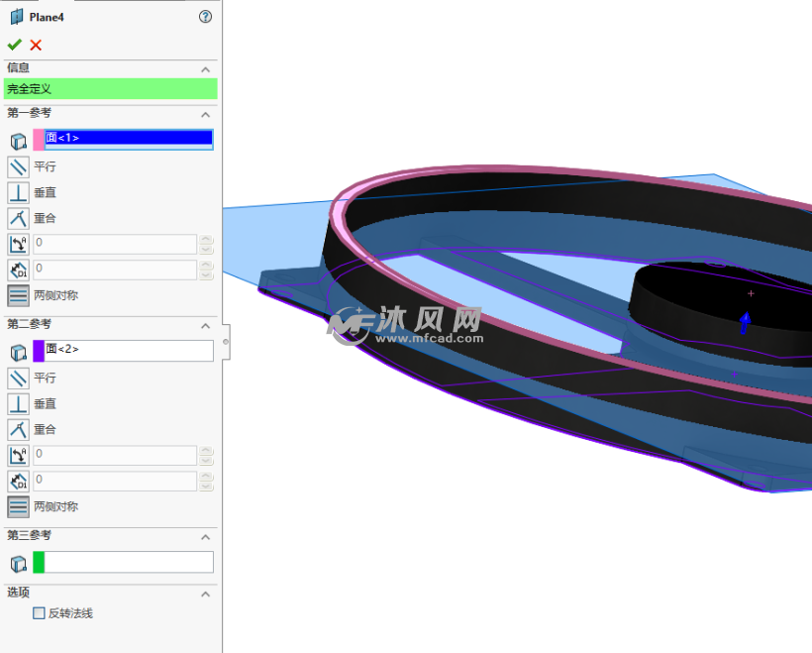
Task: Click the 完全定义 status message
Action: point(110,88)
